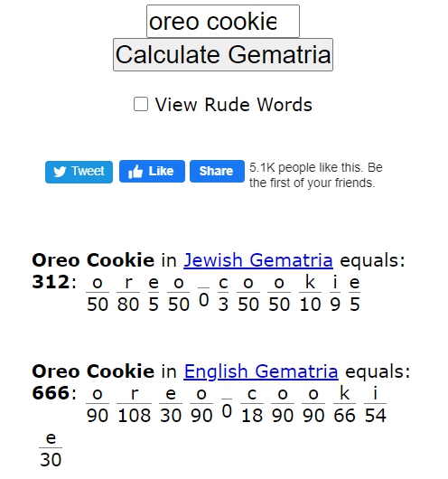The width and height of the screenshot is (448, 479).
Task: Click the 5.1K people like this text
Action: [315, 175]
